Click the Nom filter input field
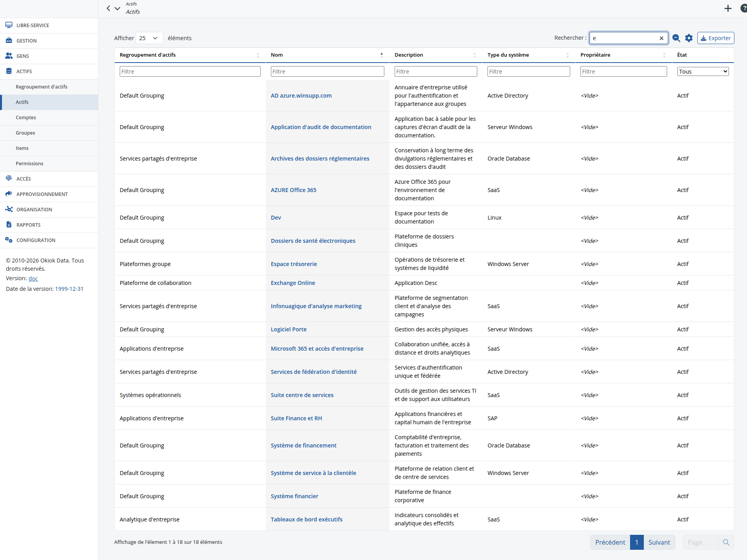This screenshot has height=560, width=747. point(327,72)
